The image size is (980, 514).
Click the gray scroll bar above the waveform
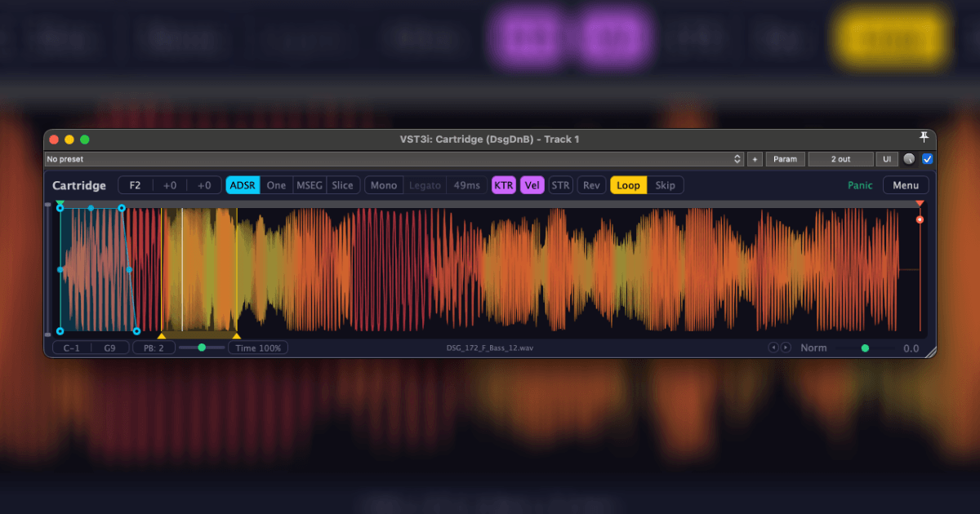(490, 203)
